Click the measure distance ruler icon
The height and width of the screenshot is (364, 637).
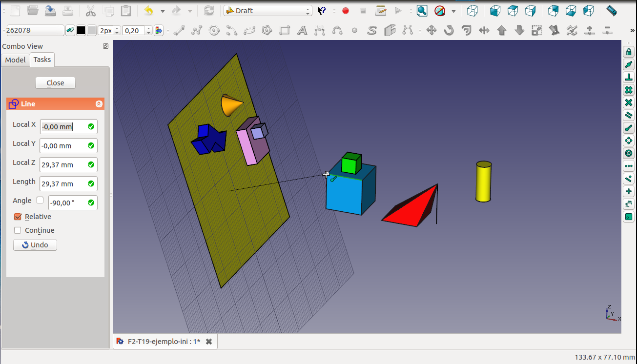coord(611,11)
